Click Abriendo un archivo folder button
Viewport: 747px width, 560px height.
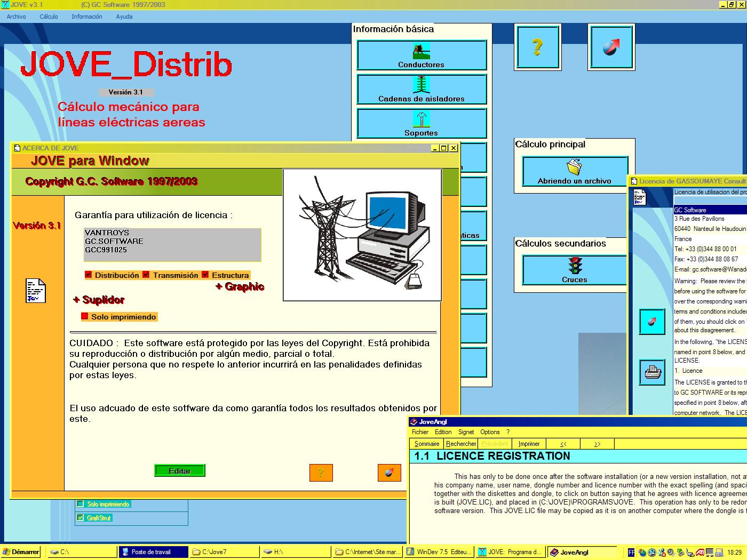pos(574,171)
